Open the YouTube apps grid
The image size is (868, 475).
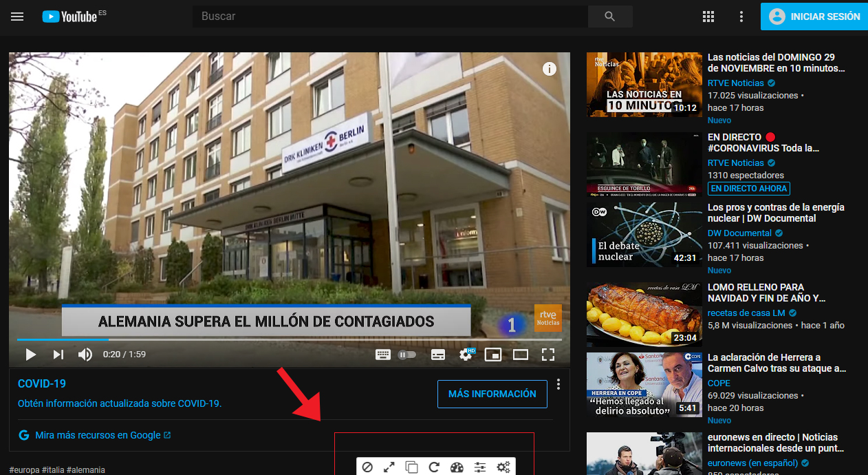708,17
